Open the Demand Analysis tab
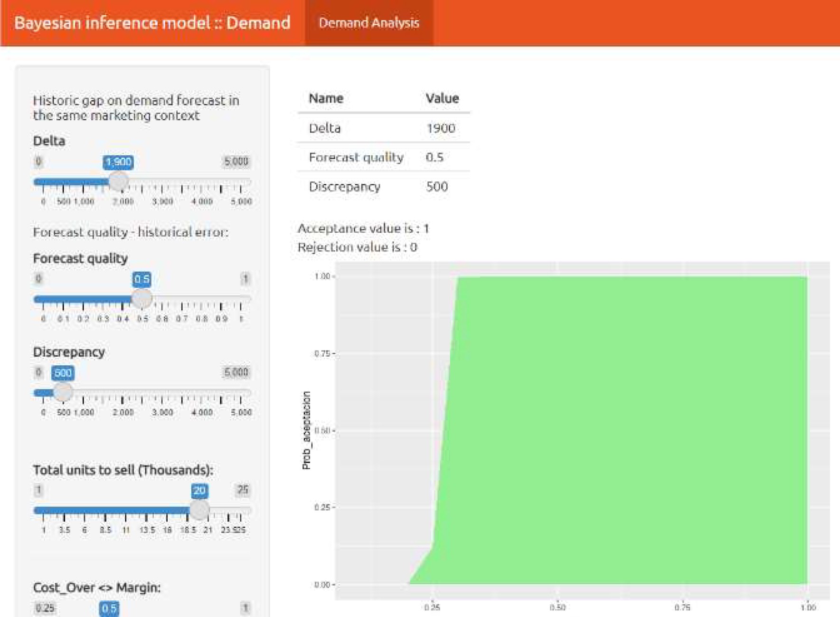 pos(368,23)
